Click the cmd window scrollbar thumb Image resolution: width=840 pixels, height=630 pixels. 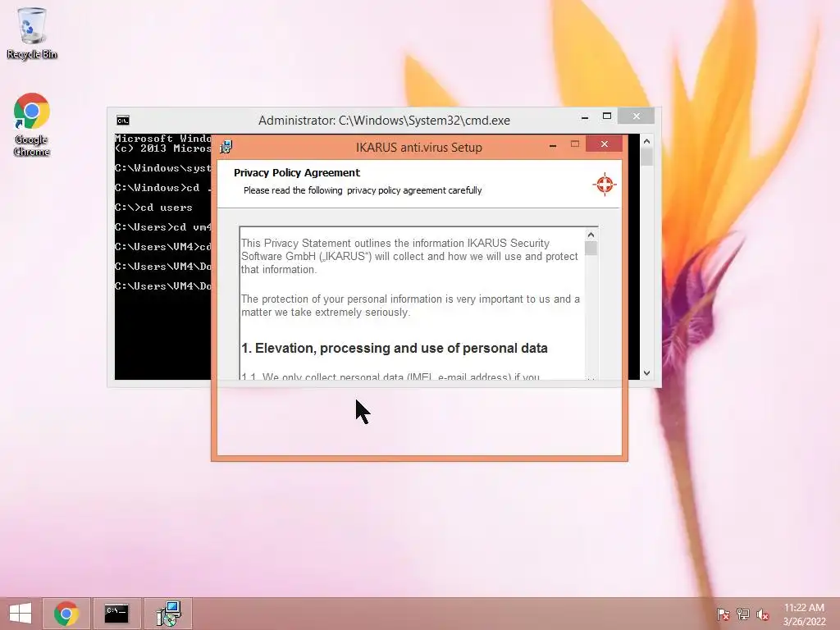click(x=646, y=157)
